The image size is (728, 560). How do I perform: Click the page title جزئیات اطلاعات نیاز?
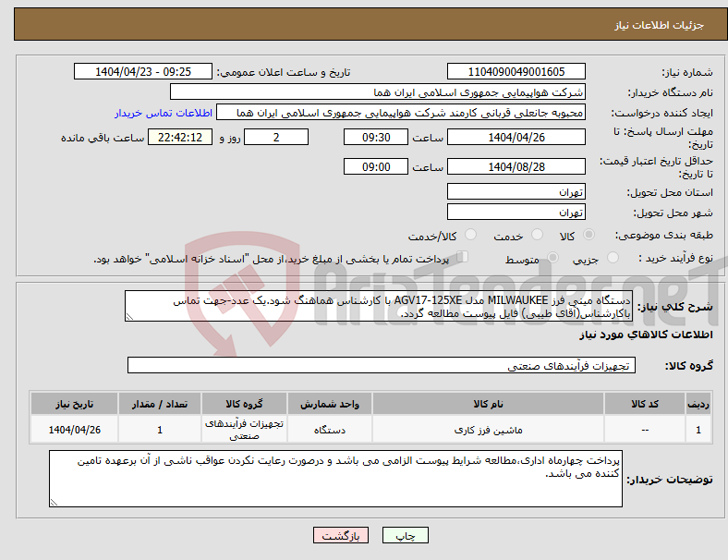pos(659,25)
